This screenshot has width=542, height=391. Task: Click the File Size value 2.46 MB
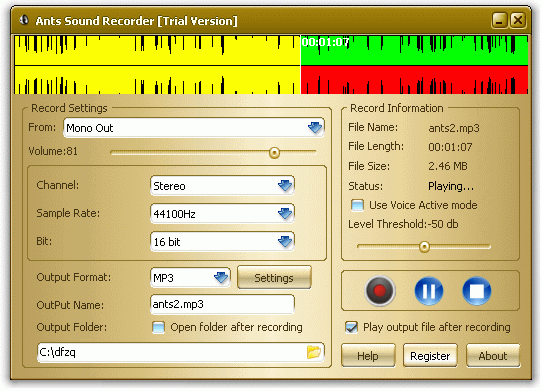coord(448,166)
